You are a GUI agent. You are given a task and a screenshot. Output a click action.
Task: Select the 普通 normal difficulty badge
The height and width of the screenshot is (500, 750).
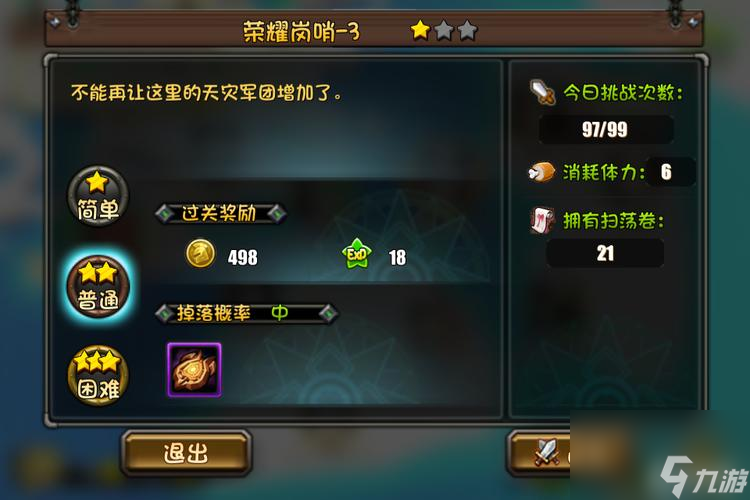[98, 287]
